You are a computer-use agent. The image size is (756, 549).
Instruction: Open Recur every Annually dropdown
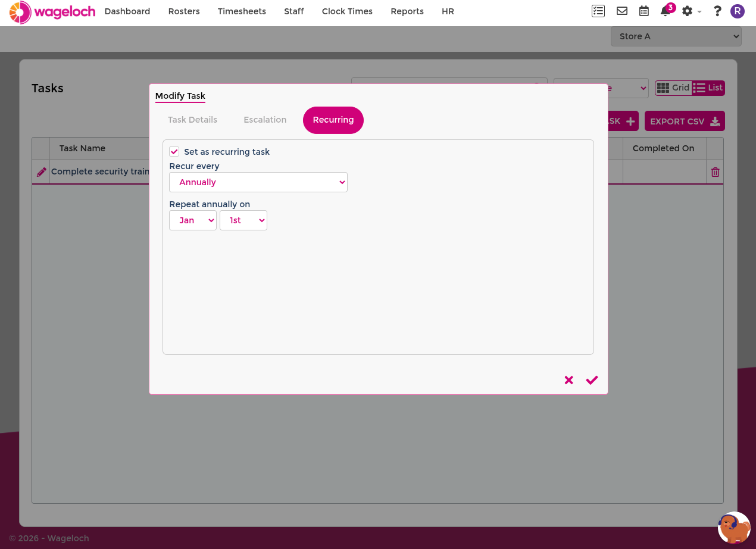(258, 182)
